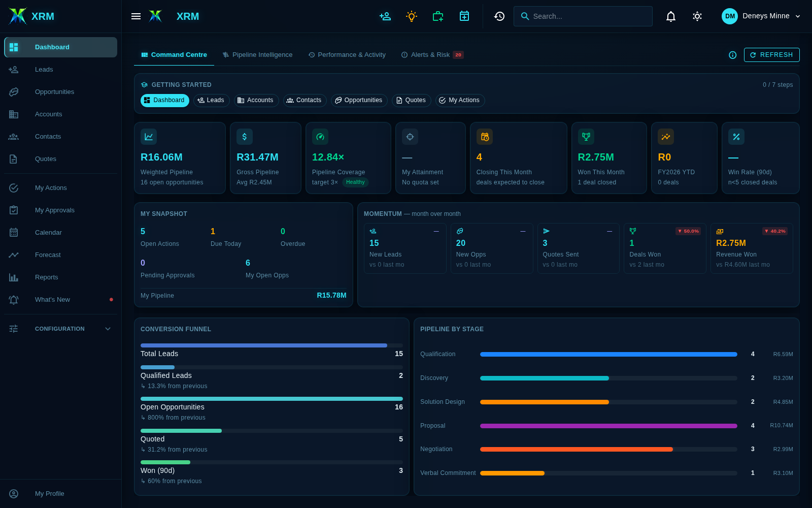
Task: Click the Accounts getting started chip
Action: 256,101
